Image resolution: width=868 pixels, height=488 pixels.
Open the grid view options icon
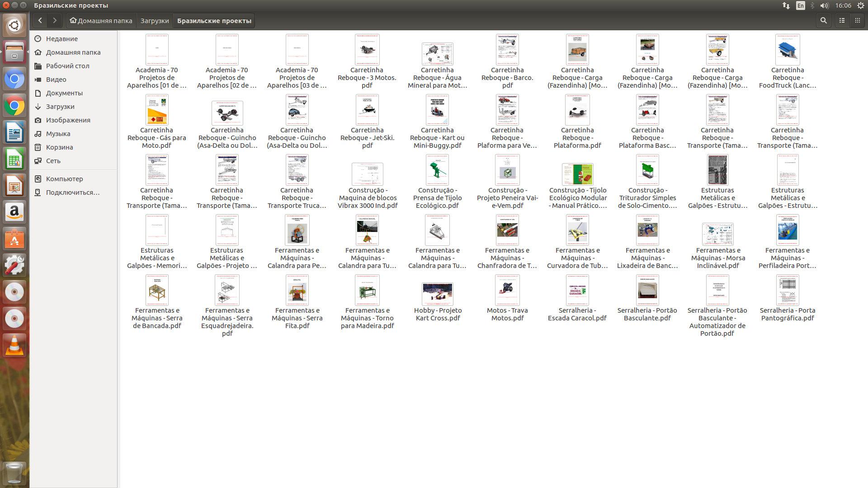(x=857, y=20)
